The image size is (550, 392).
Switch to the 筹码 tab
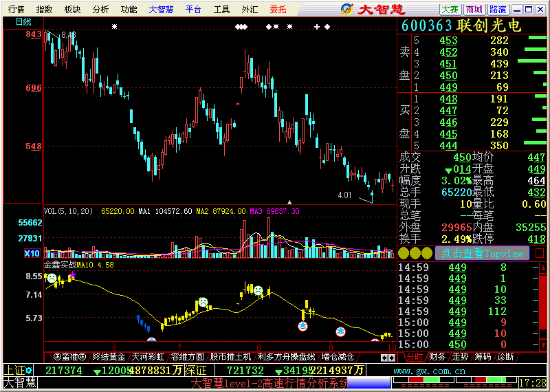point(483,357)
